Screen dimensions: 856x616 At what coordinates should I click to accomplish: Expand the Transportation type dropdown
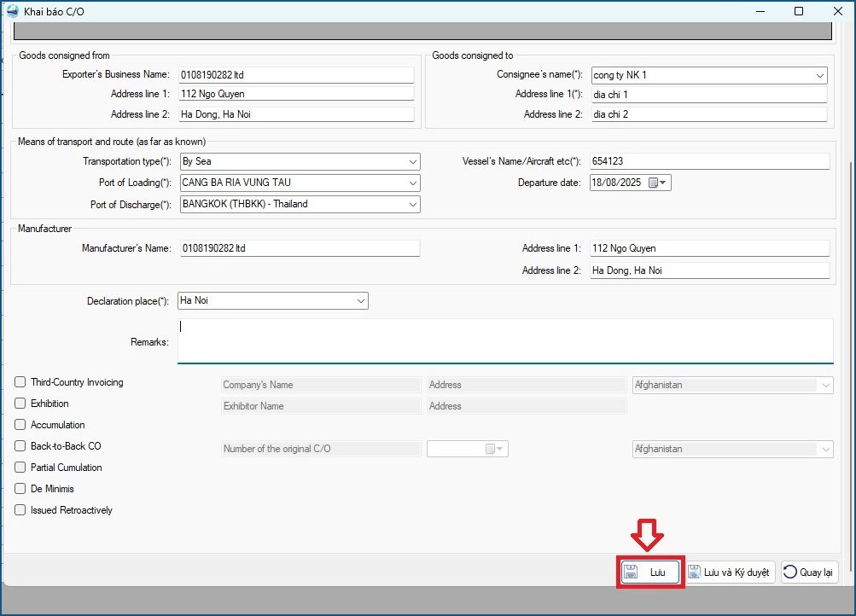[x=413, y=161]
